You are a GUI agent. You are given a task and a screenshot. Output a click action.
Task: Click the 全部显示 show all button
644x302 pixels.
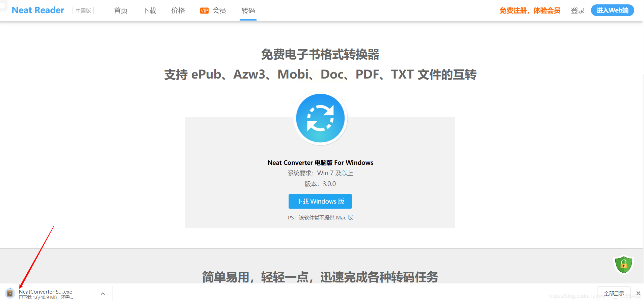click(x=614, y=293)
